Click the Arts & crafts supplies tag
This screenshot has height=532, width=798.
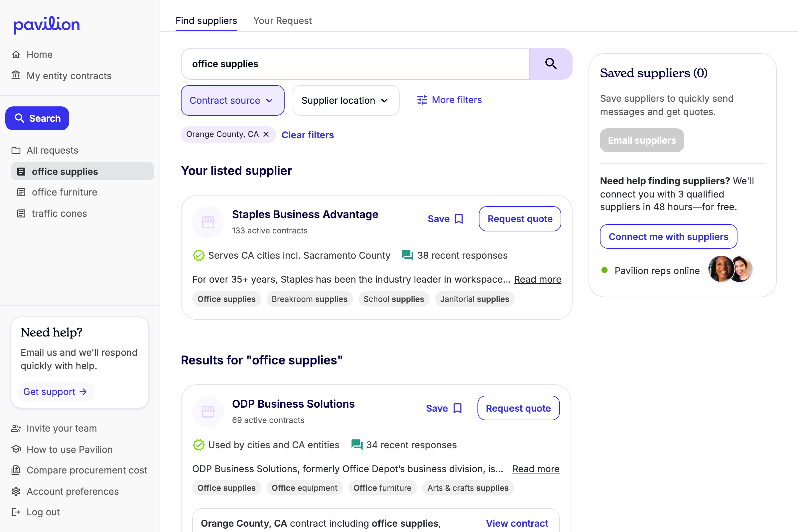(468, 488)
